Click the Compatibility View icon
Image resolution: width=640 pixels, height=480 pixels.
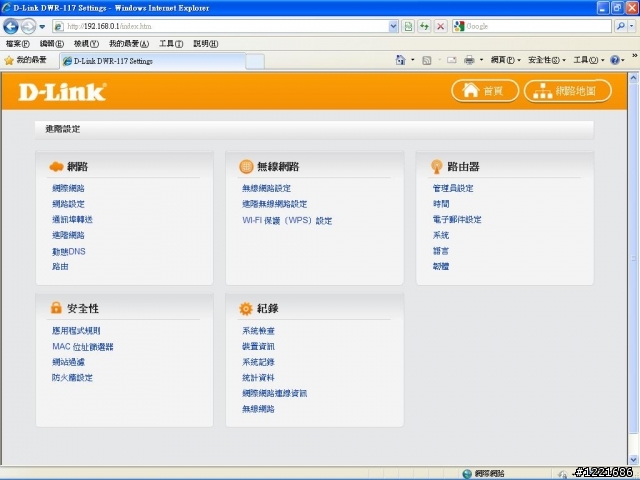408,27
